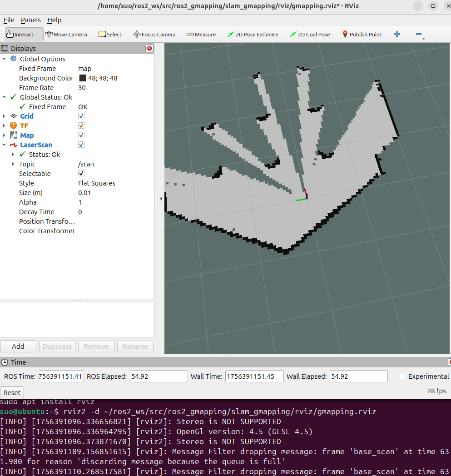Open the Panels menu

click(30, 20)
